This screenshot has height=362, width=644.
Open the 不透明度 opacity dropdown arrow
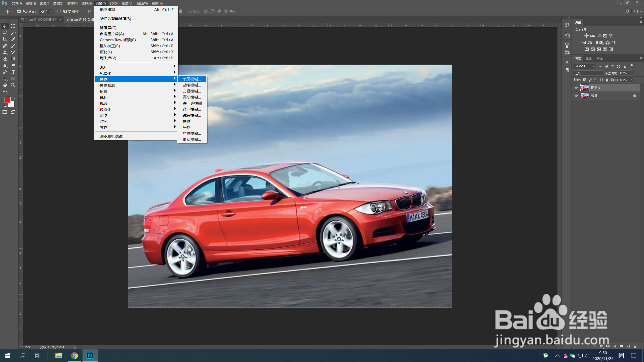(x=631, y=73)
